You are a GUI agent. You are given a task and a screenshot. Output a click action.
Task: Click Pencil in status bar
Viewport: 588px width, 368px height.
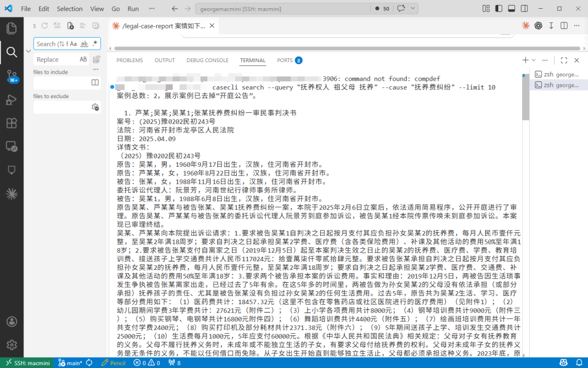(113, 363)
